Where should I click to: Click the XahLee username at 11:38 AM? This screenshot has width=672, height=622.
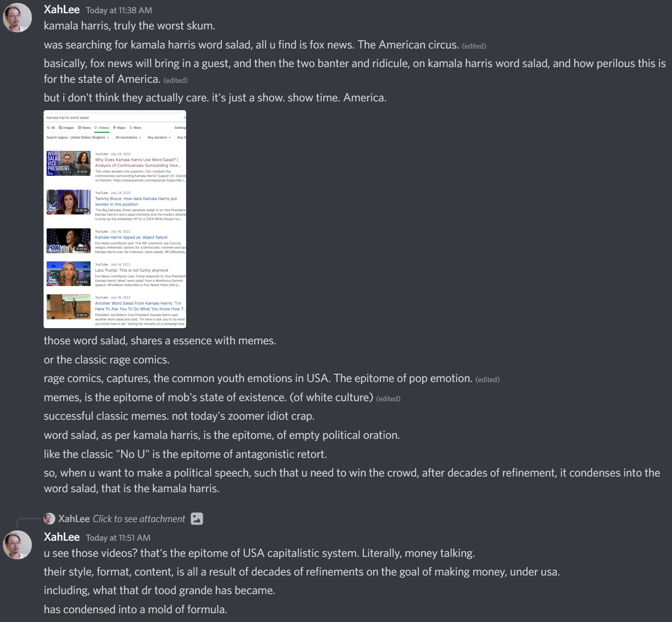tap(62, 9)
